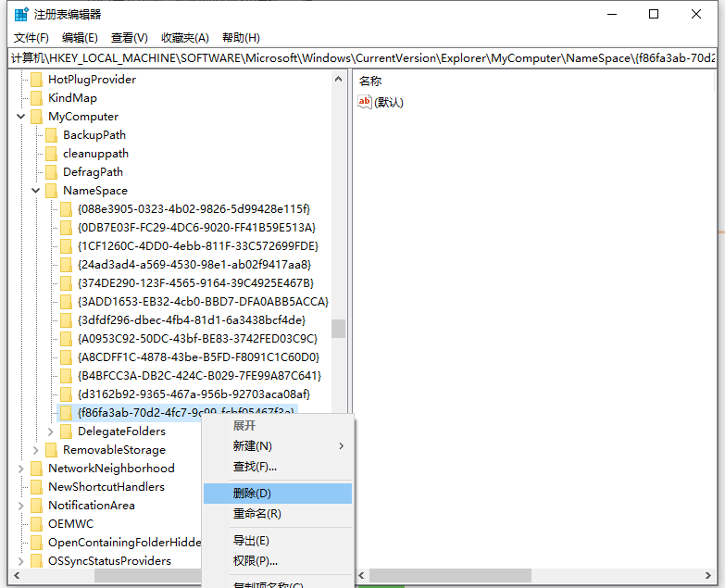Click the HotPlugProvider folder icon

(37, 80)
